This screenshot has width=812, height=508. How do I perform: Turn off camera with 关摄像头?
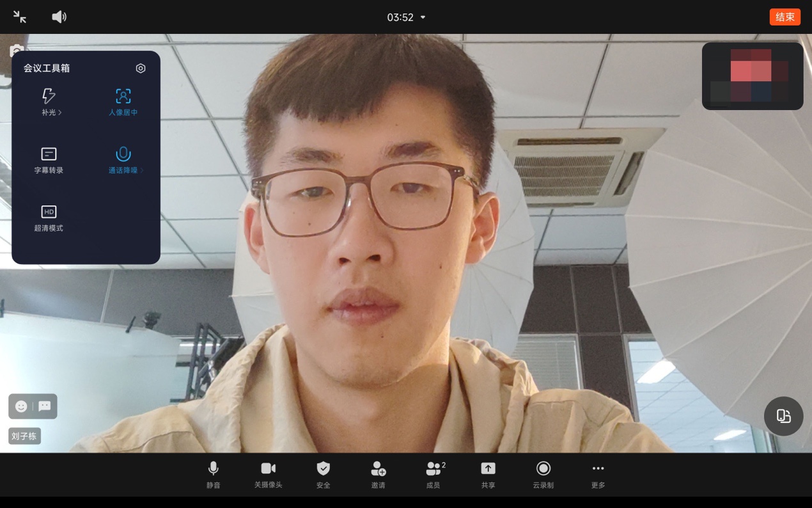[x=268, y=475]
